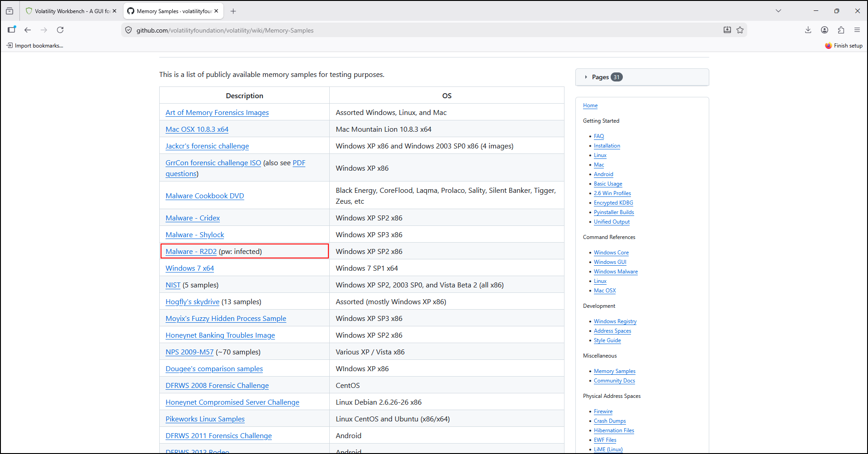Open DFRWS 2008 Forensic Challenge link
Image resolution: width=868 pixels, height=454 pixels.
pyautogui.click(x=217, y=386)
